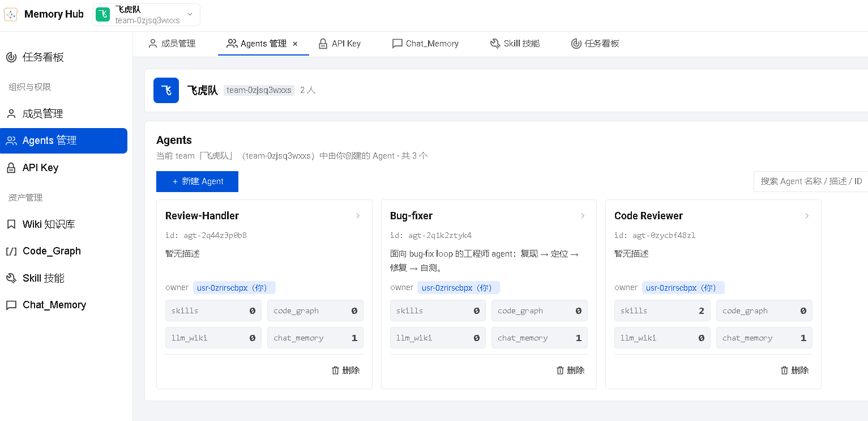Click the 成员管理 sidebar person icon

(x=11, y=114)
